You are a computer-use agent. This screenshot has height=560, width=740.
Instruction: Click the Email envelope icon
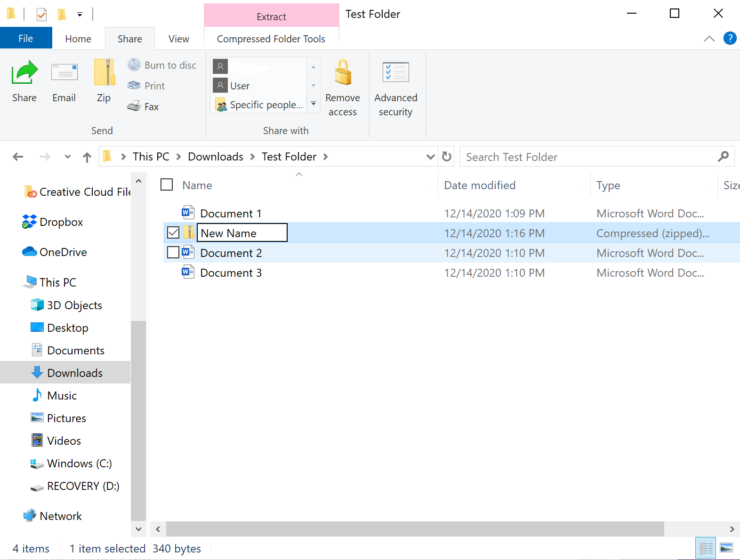pos(64,72)
